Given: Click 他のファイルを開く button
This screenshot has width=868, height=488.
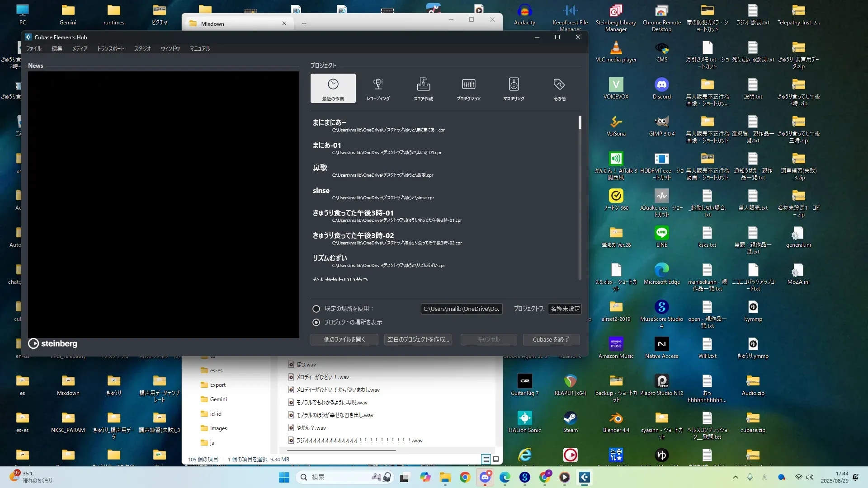Looking at the screenshot, I should [344, 339].
